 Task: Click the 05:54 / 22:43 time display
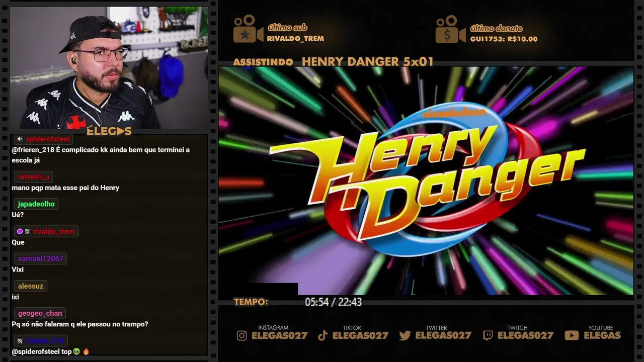click(x=333, y=302)
